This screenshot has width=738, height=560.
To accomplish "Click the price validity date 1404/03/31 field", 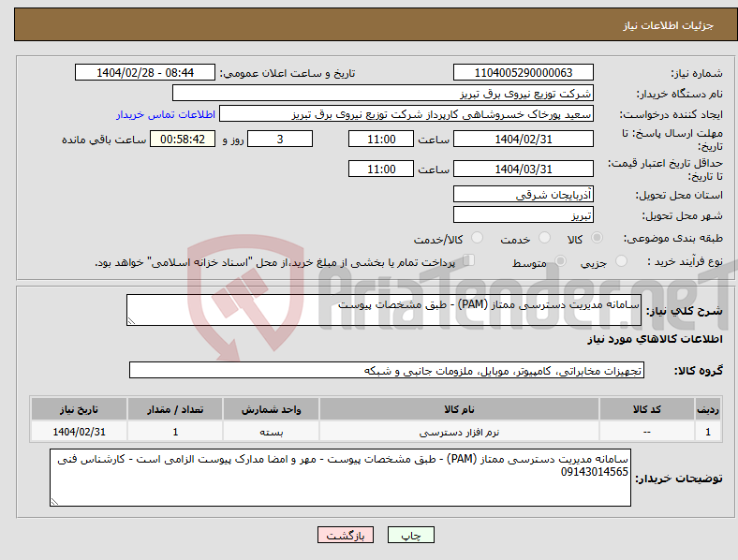I will pos(523,169).
